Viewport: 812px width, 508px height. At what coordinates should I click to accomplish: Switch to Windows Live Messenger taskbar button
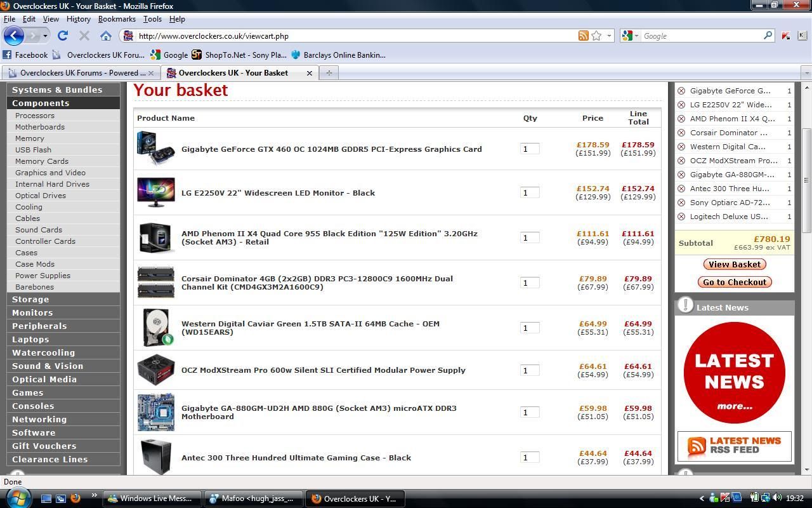(152, 498)
